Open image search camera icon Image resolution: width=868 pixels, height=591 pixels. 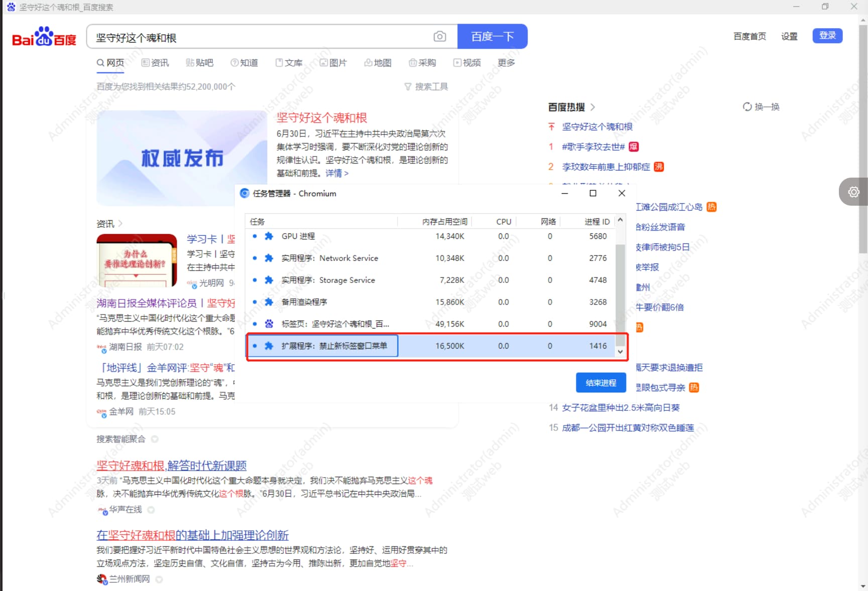coord(440,37)
